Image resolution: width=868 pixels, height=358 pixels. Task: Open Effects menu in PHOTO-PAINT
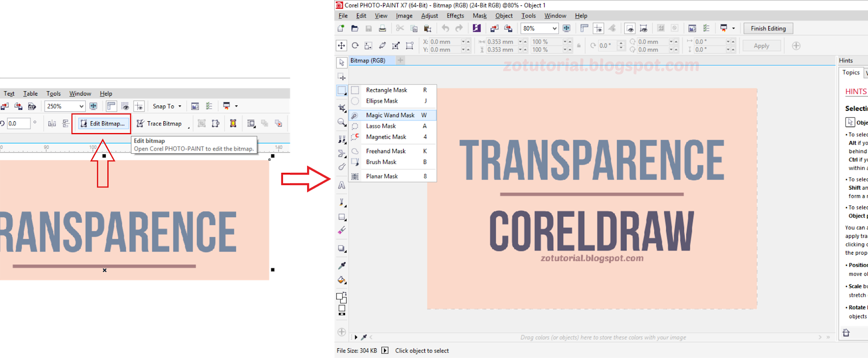click(455, 16)
